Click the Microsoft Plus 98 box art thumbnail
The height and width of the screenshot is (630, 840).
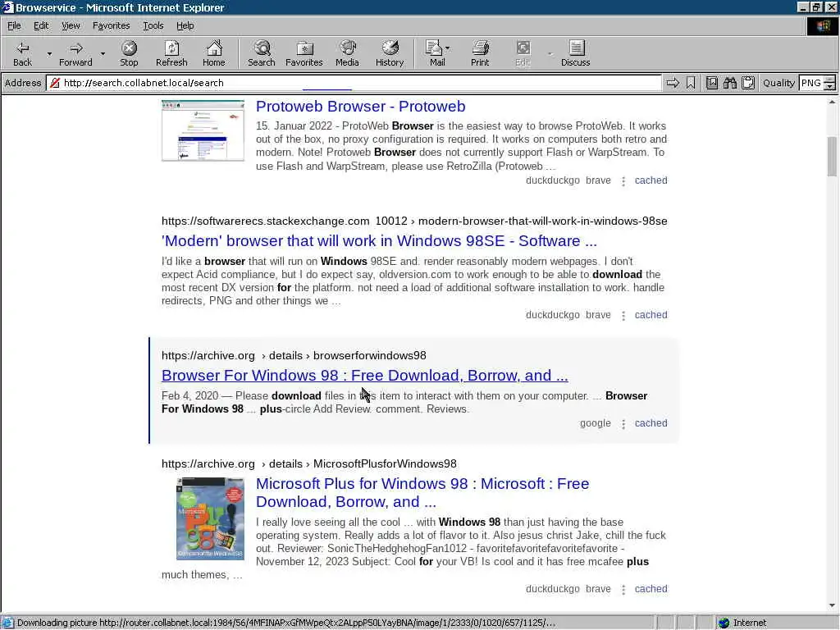(210, 518)
